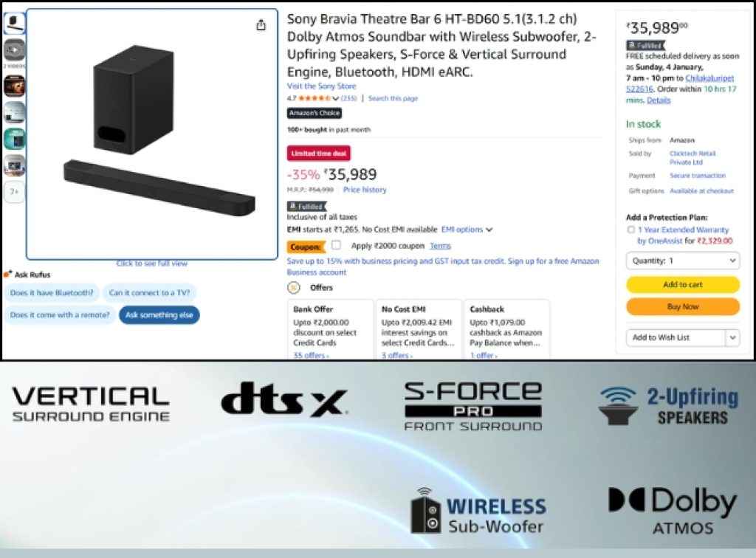Expand the Add to Wish List arrow
Image resolution: width=756 pixels, height=558 pixels.
(732, 338)
